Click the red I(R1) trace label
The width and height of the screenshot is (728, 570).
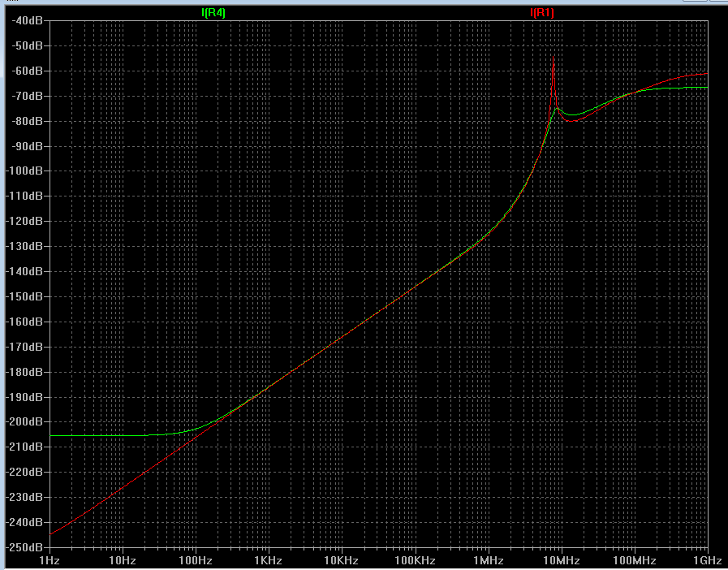542,12
